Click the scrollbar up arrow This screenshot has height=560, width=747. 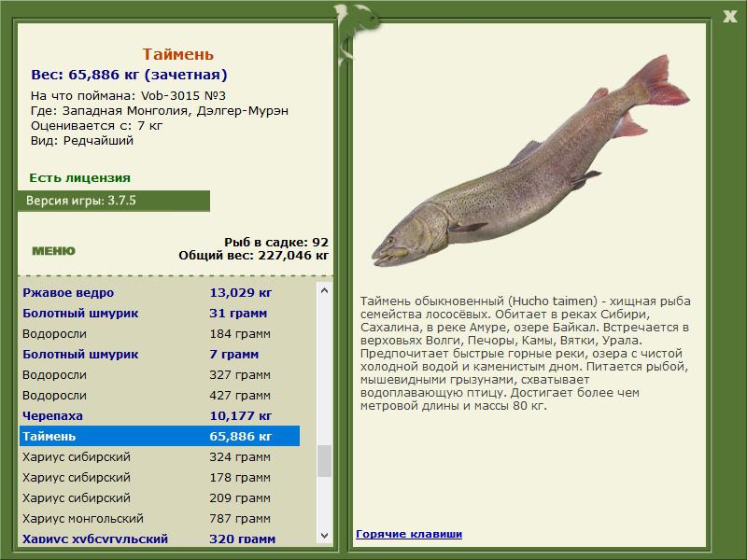(324, 290)
